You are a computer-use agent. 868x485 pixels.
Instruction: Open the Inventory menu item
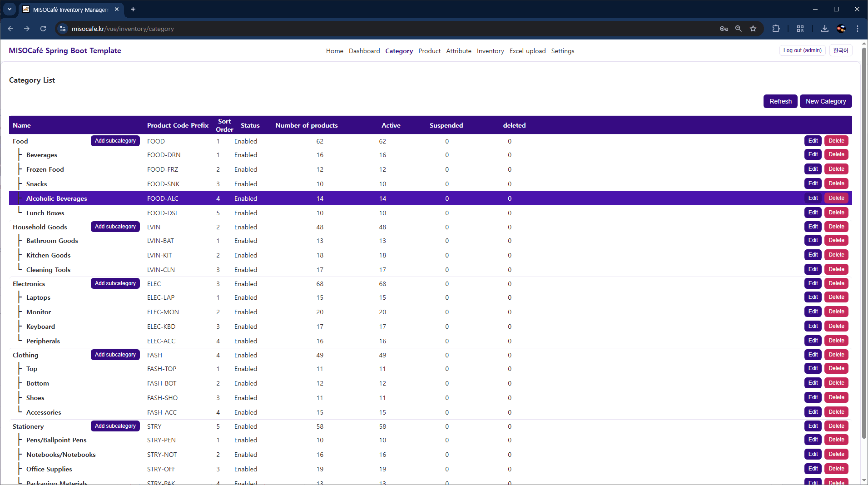[490, 51]
